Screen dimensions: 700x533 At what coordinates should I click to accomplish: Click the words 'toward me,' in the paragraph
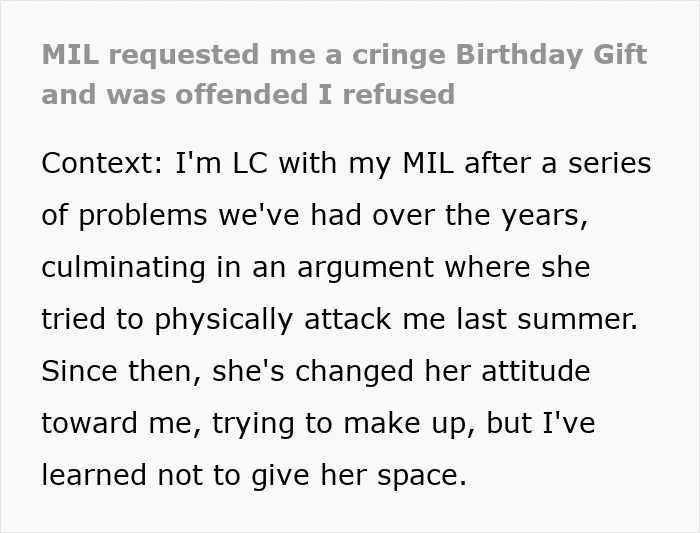(x=121, y=423)
